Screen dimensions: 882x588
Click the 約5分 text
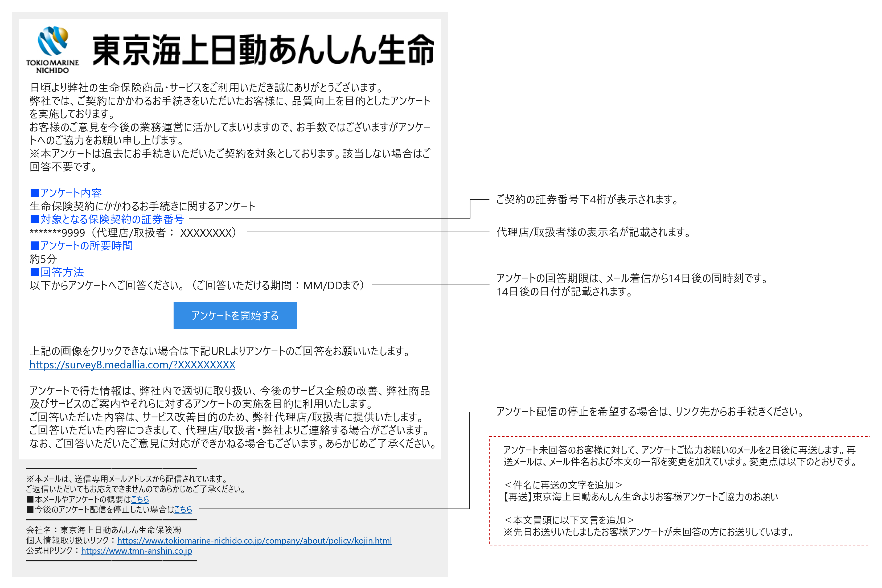(43, 259)
